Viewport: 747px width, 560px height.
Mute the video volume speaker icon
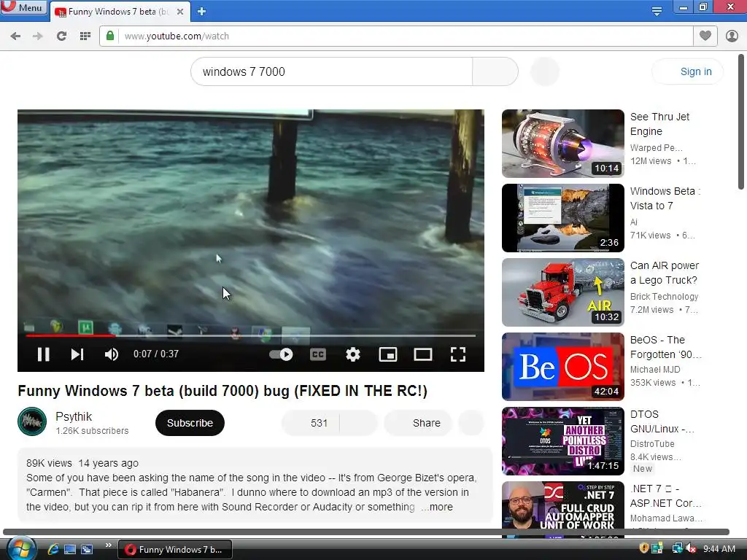112,354
